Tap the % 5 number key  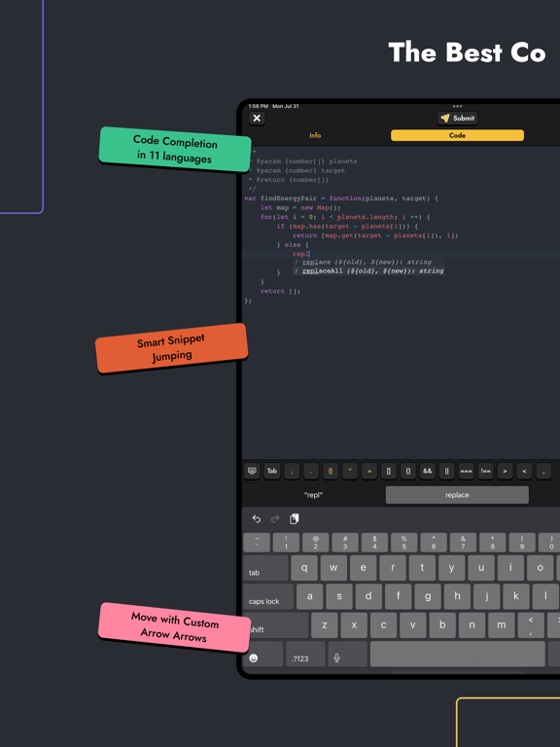[x=403, y=543]
